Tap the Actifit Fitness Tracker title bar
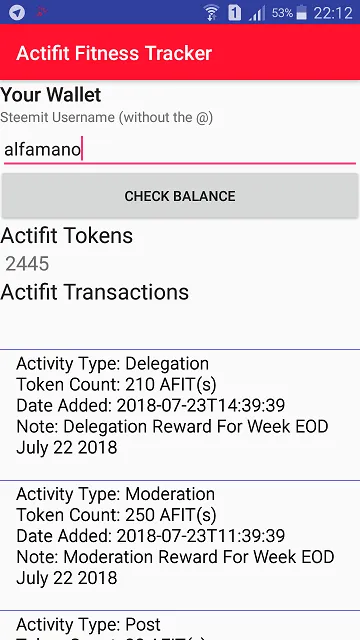The height and width of the screenshot is (640, 360). [180, 52]
